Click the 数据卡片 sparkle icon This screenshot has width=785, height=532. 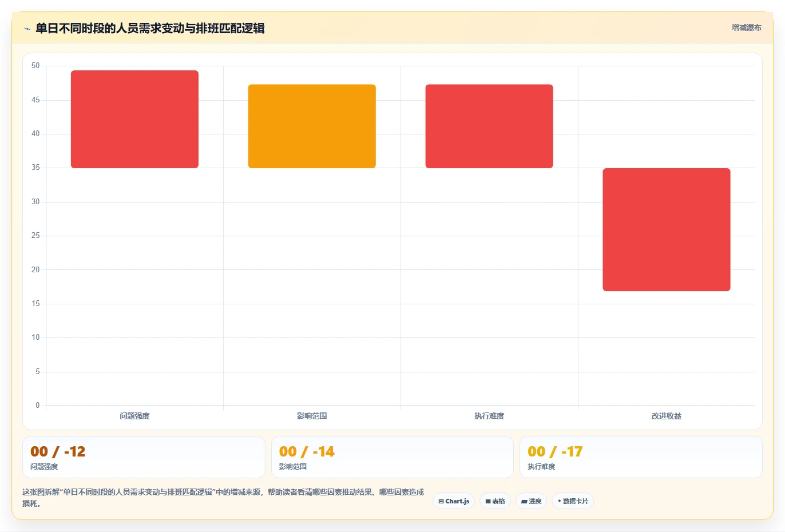point(560,501)
